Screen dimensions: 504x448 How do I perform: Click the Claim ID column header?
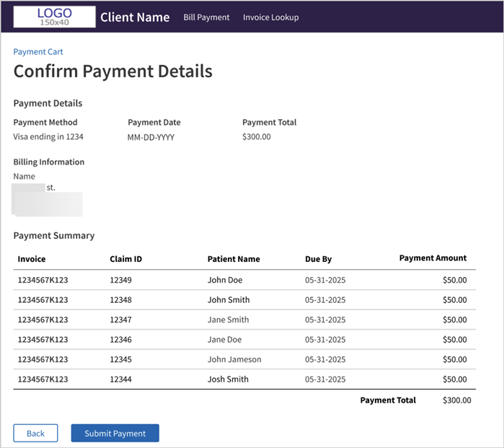[125, 259]
